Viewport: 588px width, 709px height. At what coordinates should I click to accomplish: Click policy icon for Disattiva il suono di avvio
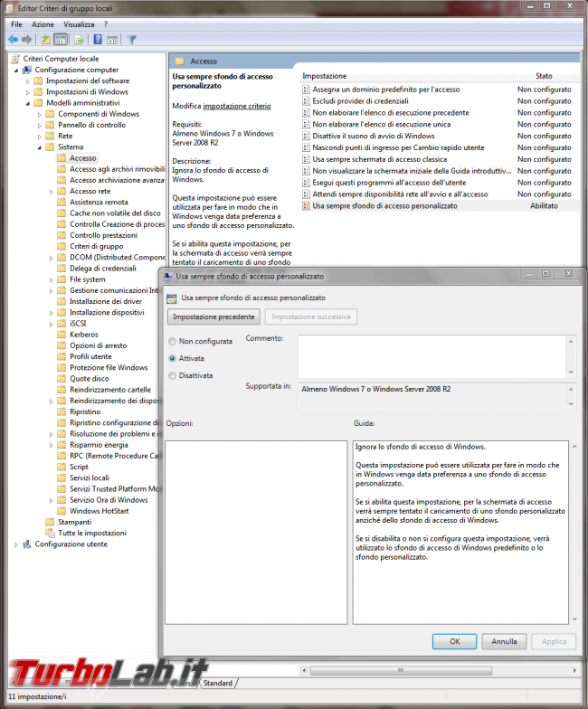tap(306, 136)
